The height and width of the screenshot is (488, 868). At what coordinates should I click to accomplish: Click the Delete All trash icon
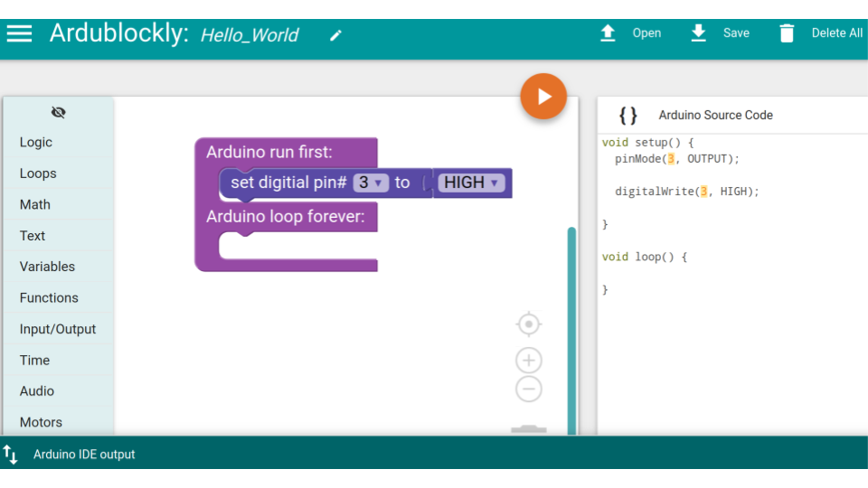(787, 33)
